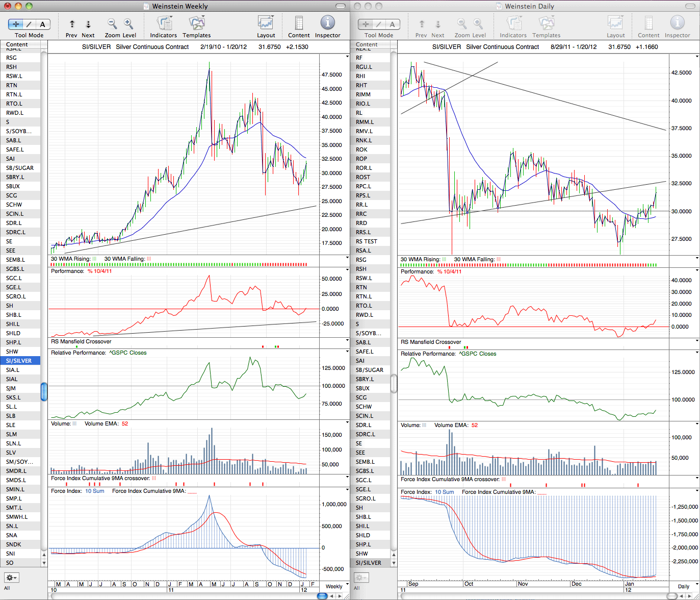The width and height of the screenshot is (700, 600).
Task: Select the crosshair tool in Weinstein Weekly
Action: tap(16, 24)
